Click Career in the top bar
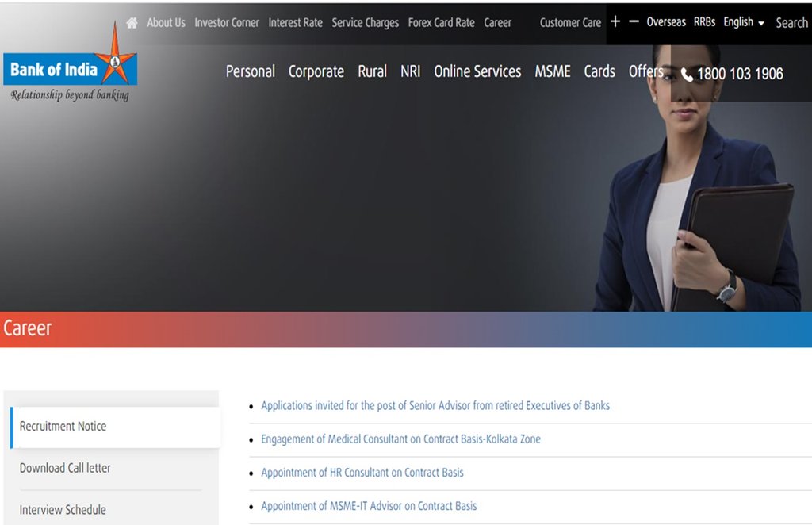 click(x=498, y=23)
